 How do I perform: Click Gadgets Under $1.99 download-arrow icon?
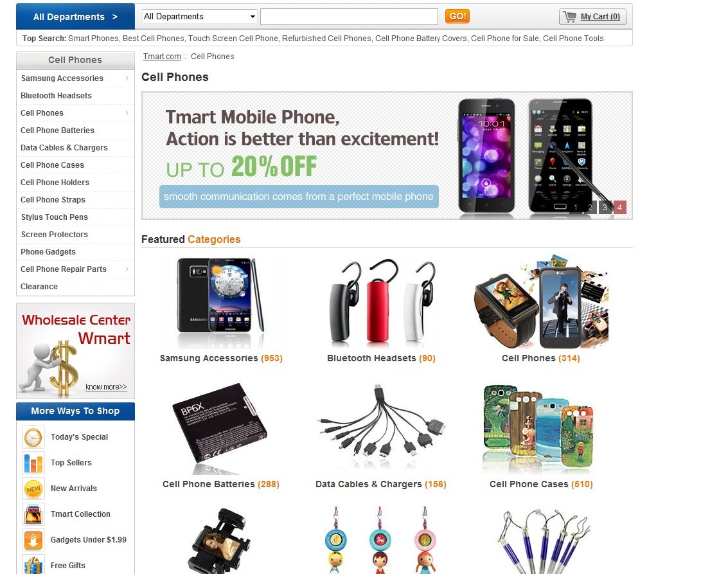coord(33,540)
